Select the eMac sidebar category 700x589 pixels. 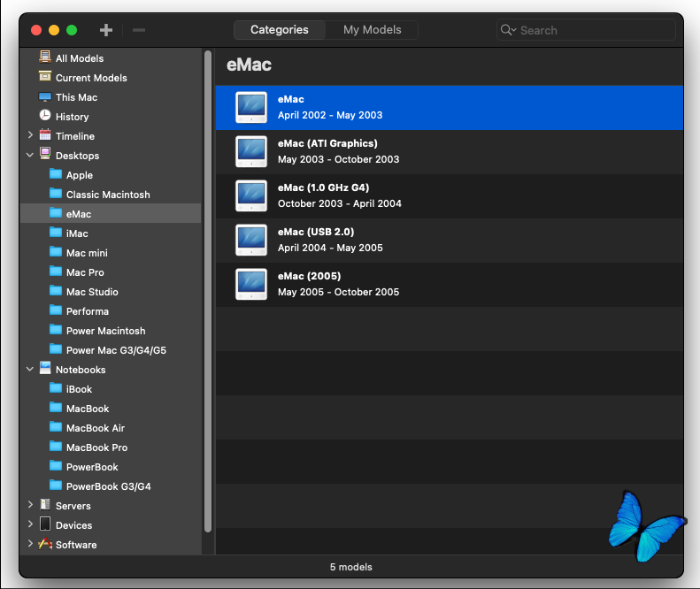(111, 214)
